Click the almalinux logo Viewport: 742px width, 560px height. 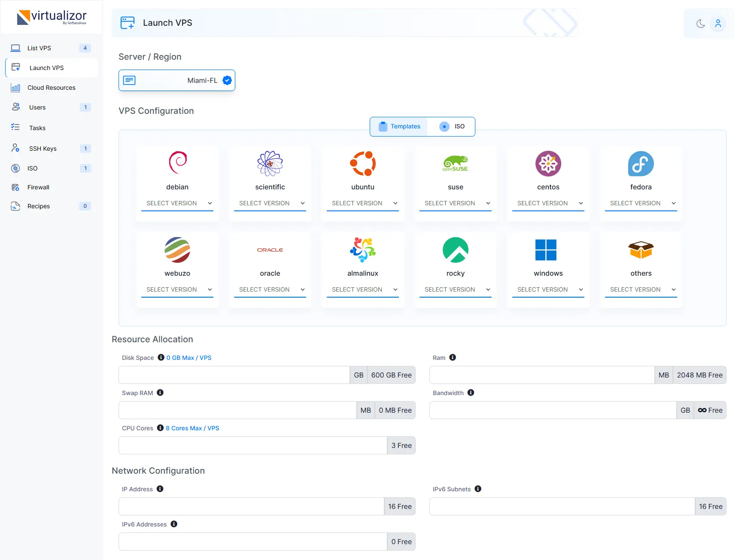pyautogui.click(x=363, y=250)
